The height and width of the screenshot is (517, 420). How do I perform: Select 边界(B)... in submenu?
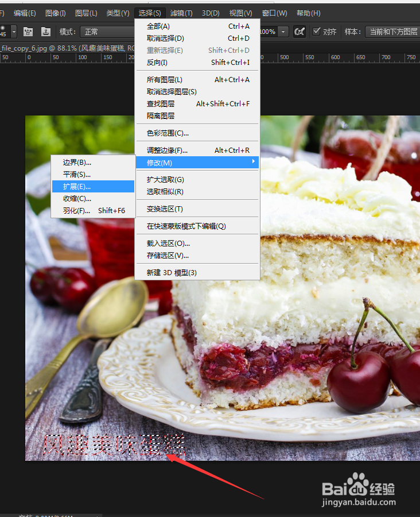tap(93, 163)
